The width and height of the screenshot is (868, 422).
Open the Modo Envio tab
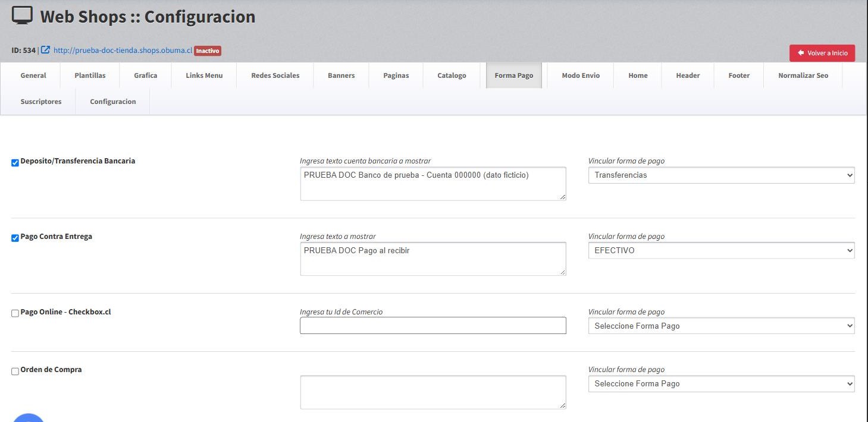pyautogui.click(x=581, y=75)
